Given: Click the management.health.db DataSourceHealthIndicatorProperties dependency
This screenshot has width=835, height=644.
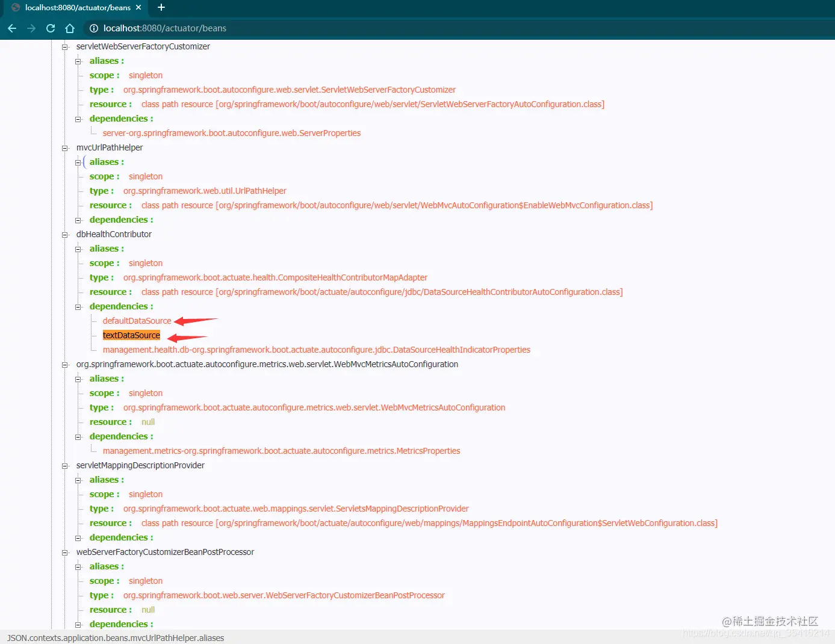Looking at the screenshot, I should click(x=317, y=350).
